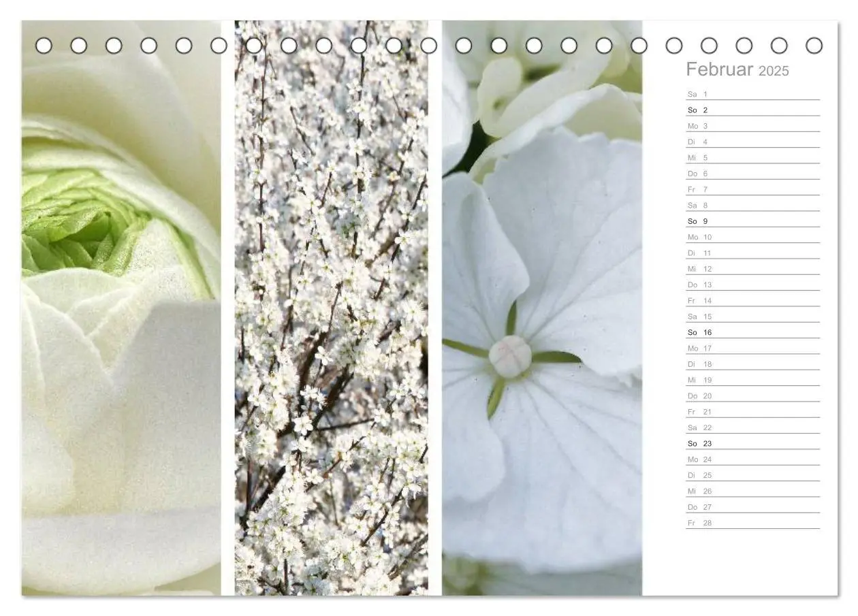Click the white ranunculus flower photo
Viewport: 858px width, 616px height.
pos(121,308)
